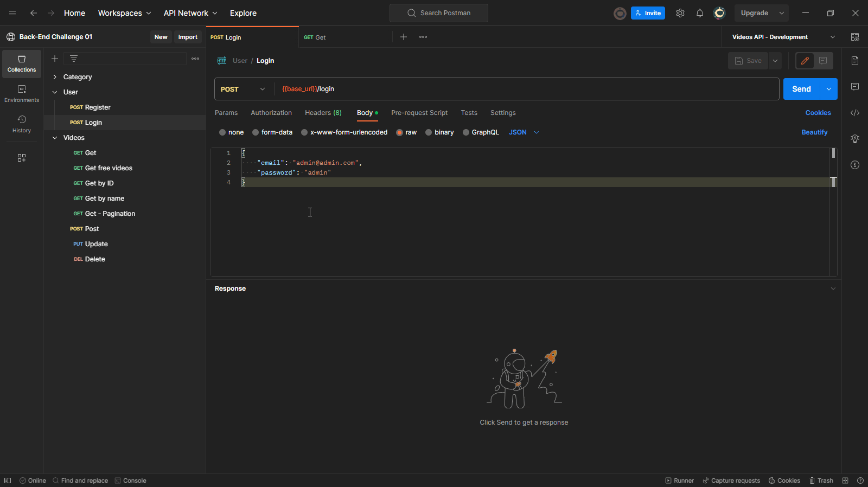Go forward with the right arrow icon

(x=51, y=13)
